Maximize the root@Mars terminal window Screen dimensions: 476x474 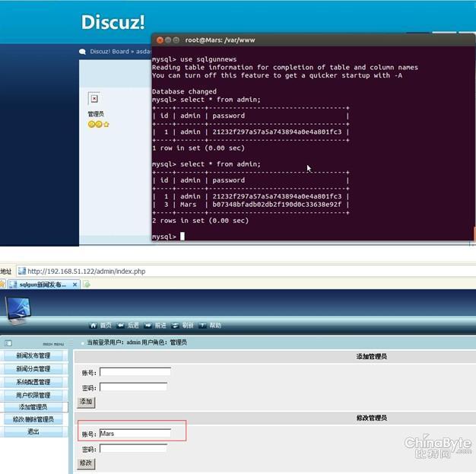point(176,40)
